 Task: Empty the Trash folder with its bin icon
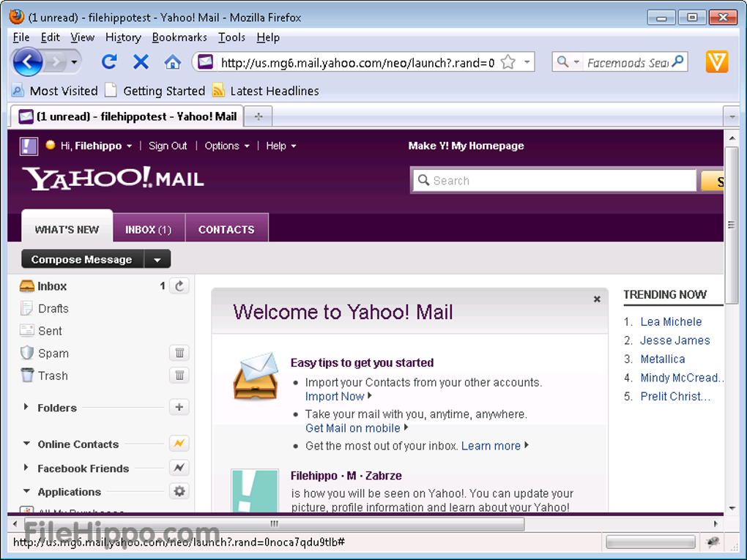179,376
